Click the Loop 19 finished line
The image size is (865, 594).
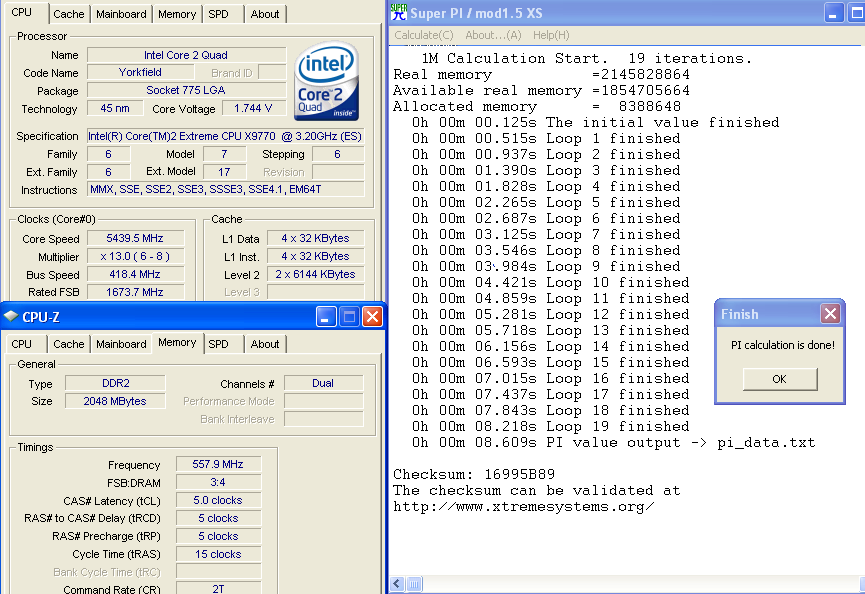pyautogui.click(x=551, y=426)
